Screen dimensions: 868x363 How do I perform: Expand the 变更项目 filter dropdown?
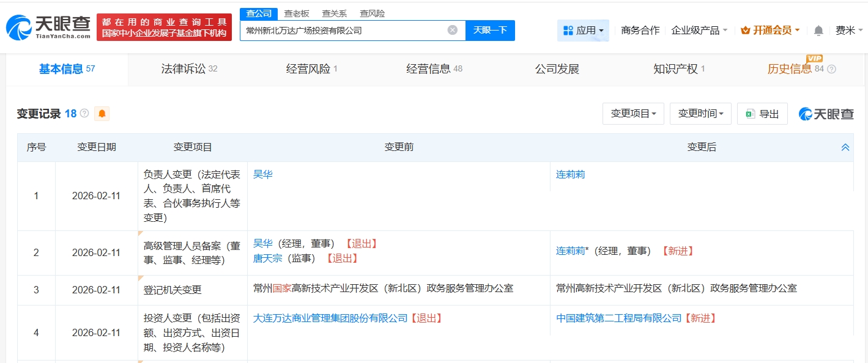[633, 114]
